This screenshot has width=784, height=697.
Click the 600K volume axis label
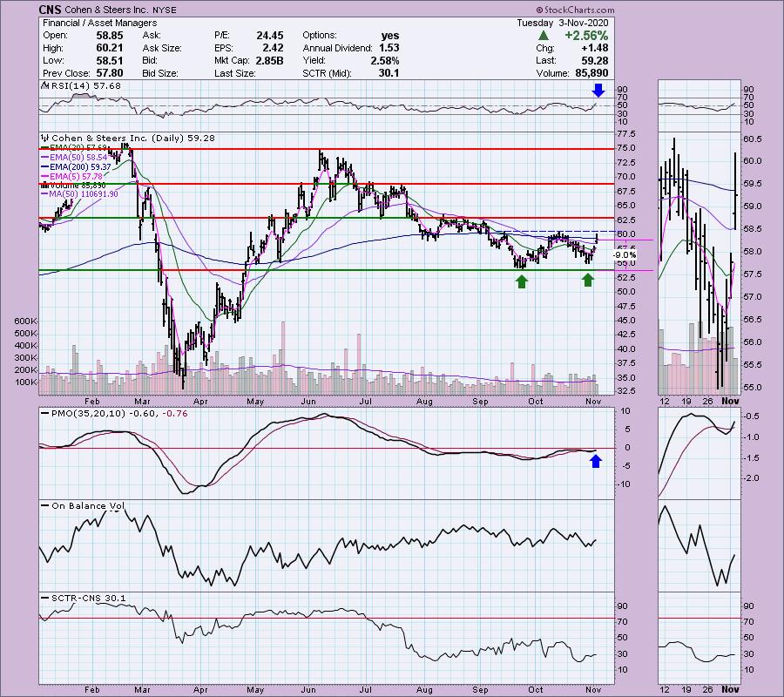(26, 321)
